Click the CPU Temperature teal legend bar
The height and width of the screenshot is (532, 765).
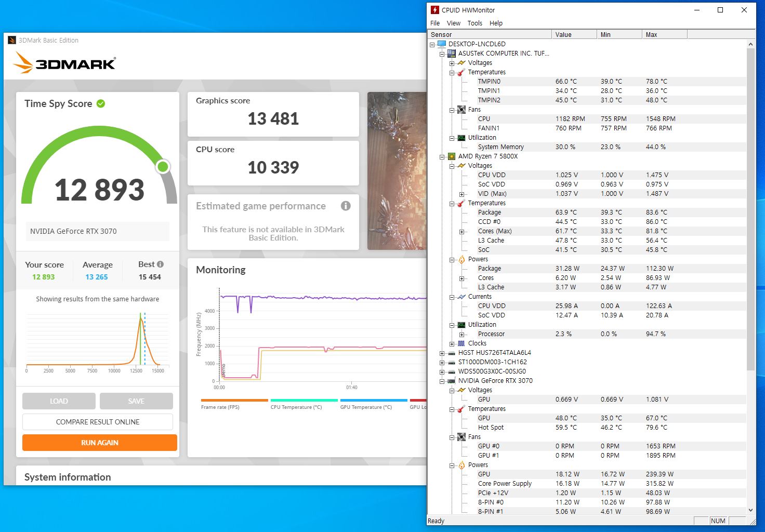point(304,400)
